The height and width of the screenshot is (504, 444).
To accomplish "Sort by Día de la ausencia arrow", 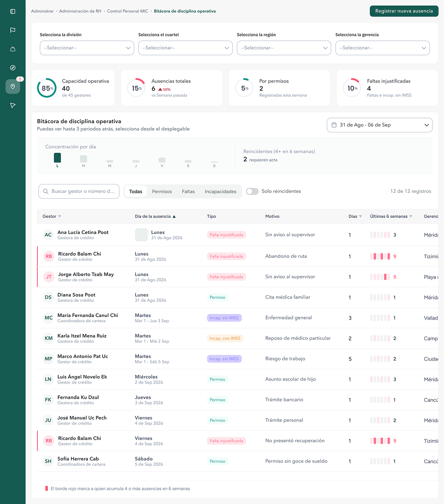I will click(x=174, y=216).
